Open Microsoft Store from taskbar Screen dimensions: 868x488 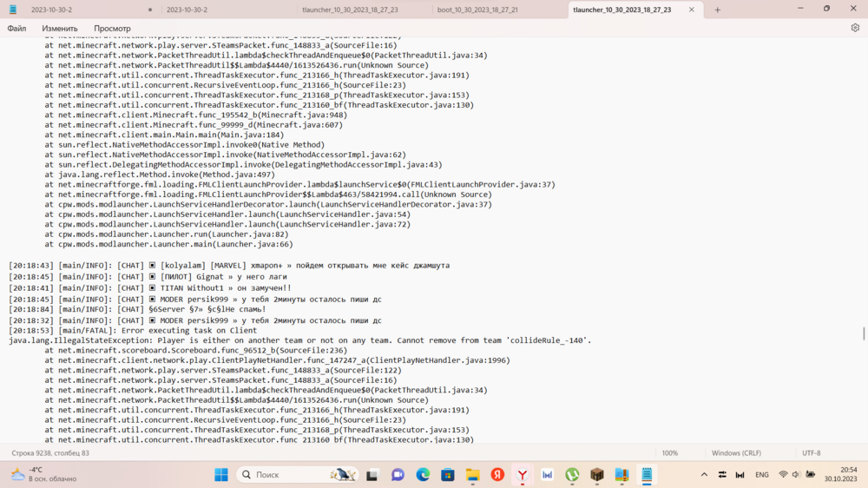pos(448,475)
